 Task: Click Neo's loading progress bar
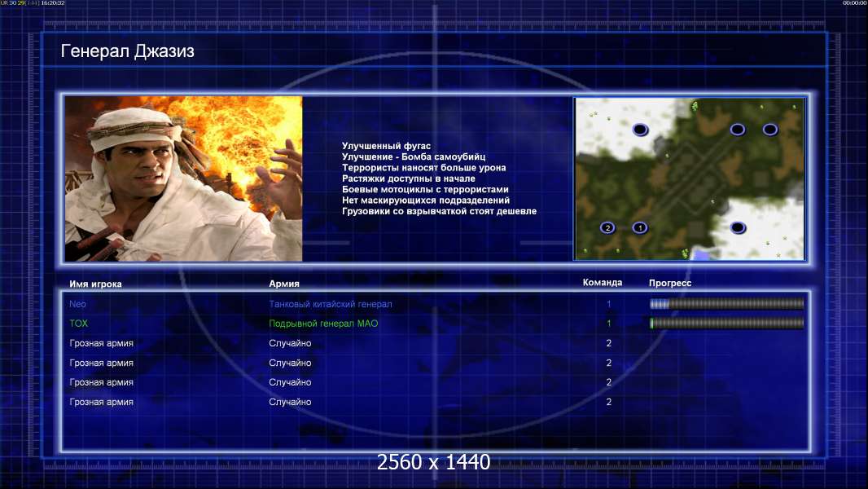coord(727,303)
